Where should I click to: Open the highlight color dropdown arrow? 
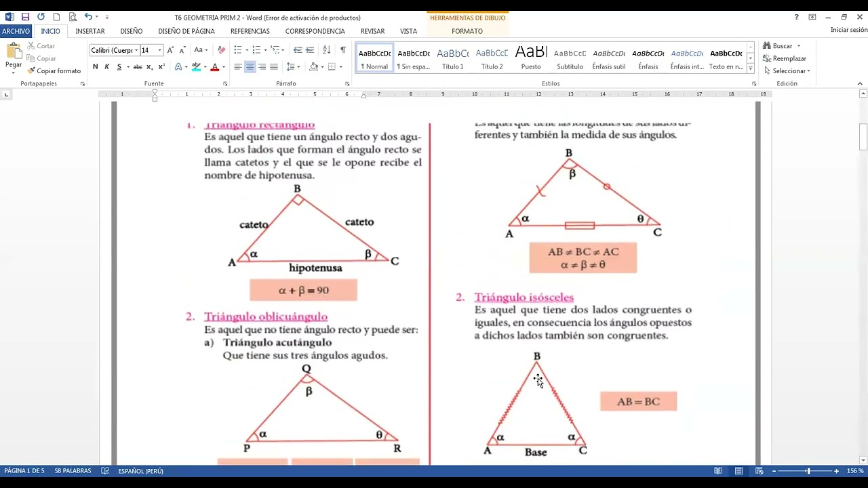(x=205, y=67)
